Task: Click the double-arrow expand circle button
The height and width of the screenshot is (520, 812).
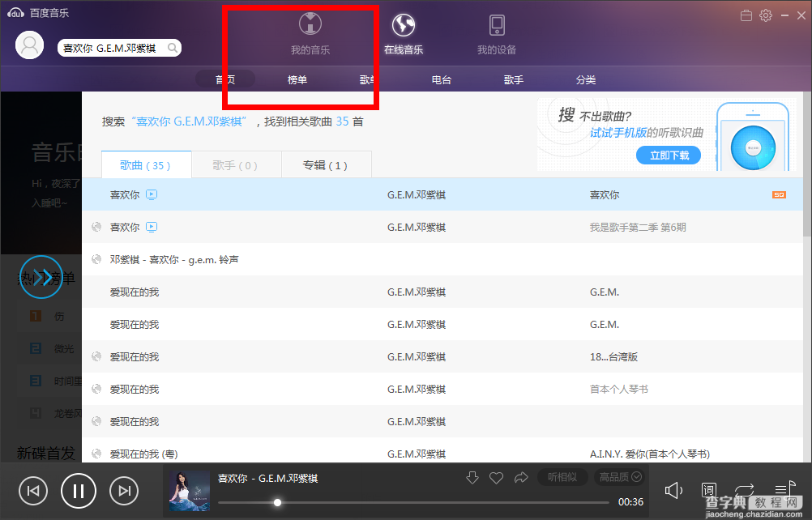Action: click(41, 277)
